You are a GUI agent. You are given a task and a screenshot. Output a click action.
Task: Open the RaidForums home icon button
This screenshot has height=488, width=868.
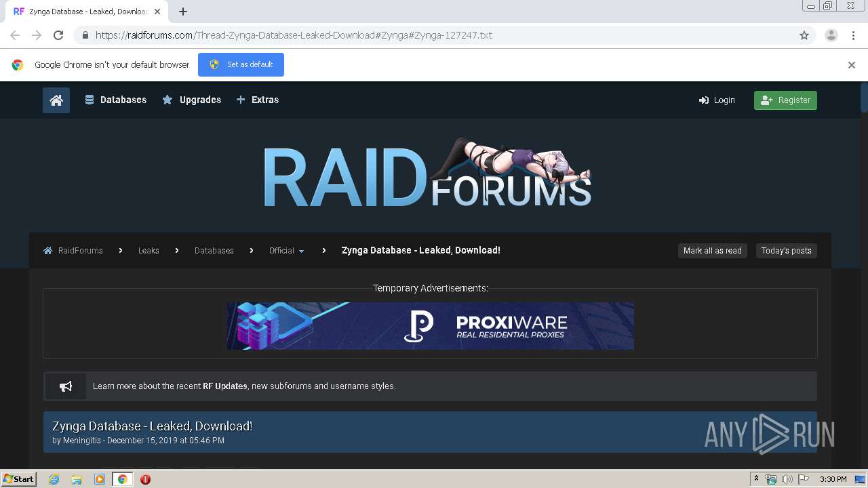click(x=56, y=100)
